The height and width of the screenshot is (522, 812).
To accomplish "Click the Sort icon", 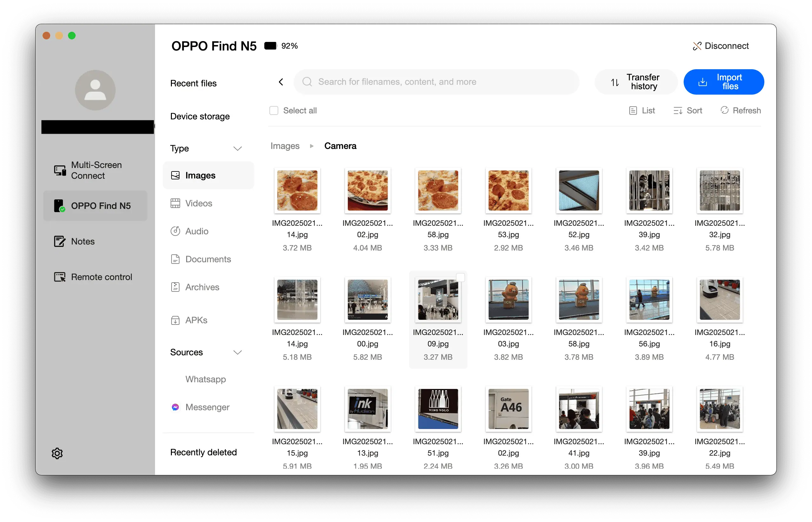I will coord(677,110).
